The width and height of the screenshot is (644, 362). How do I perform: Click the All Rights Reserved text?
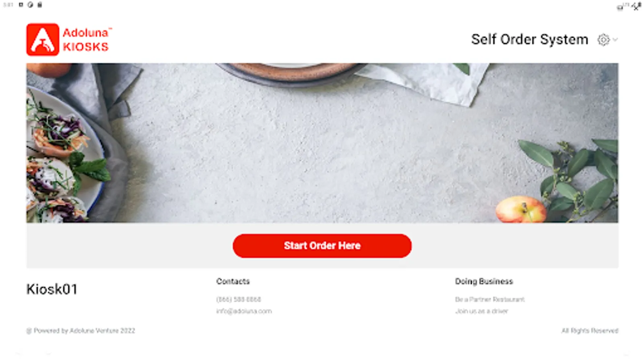(590, 331)
